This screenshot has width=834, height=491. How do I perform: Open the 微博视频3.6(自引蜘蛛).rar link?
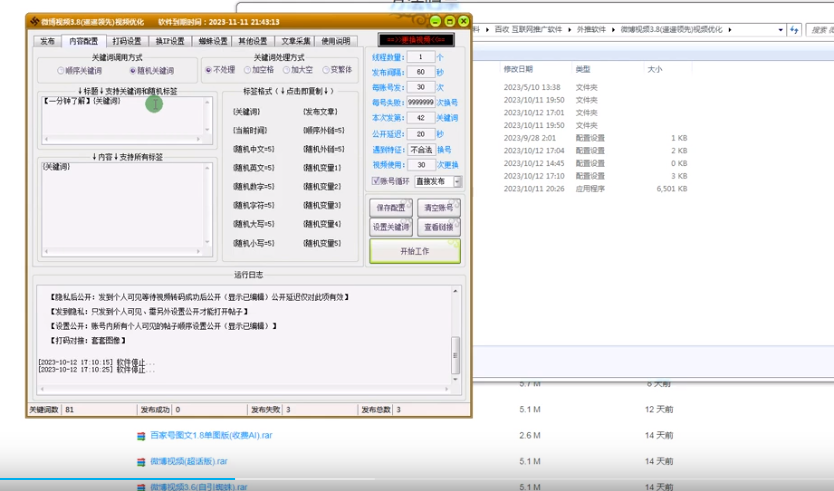pyautogui.click(x=199, y=487)
